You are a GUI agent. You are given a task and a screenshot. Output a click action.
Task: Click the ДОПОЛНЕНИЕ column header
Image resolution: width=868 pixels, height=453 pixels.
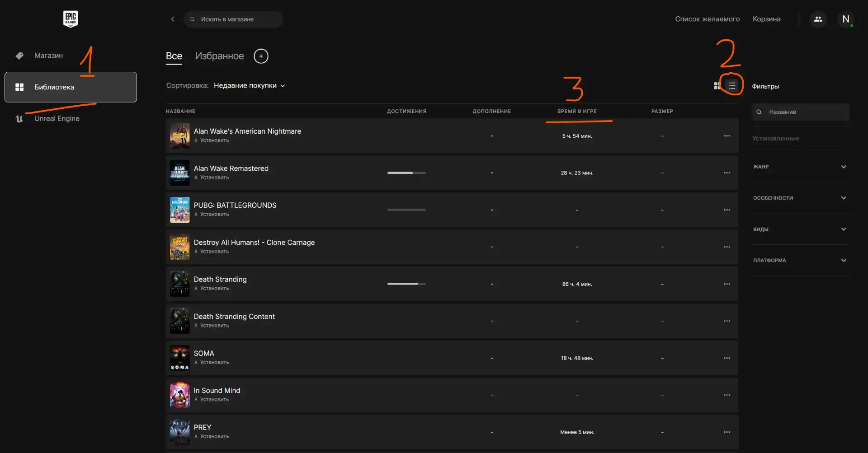coord(492,111)
